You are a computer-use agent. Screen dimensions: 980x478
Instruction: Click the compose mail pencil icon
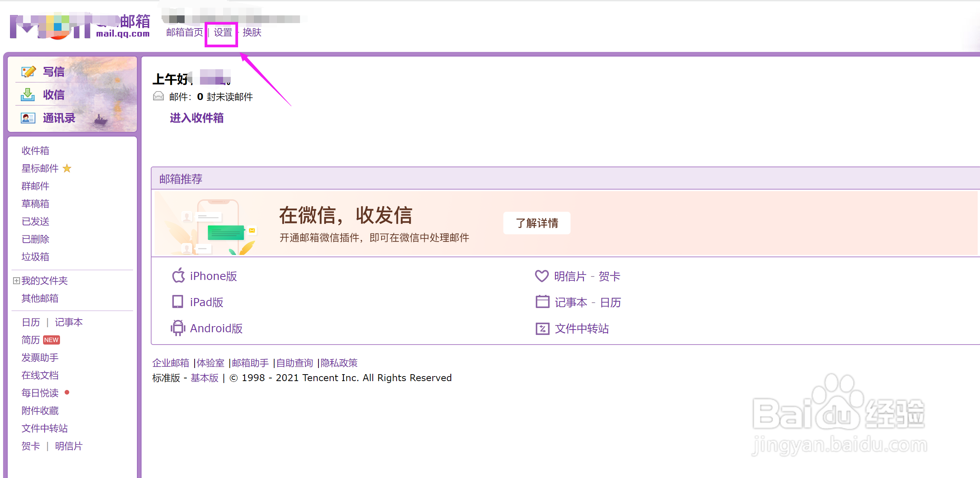tap(28, 72)
